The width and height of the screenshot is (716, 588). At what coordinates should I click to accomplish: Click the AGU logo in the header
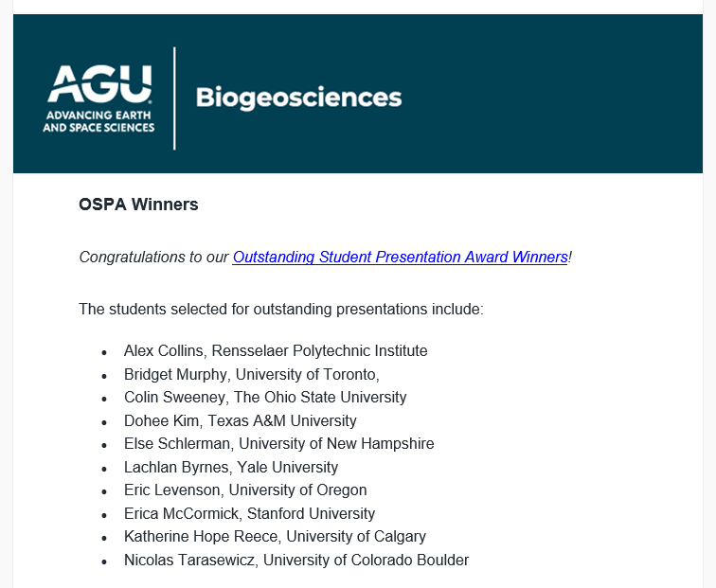(x=98, y=85)
